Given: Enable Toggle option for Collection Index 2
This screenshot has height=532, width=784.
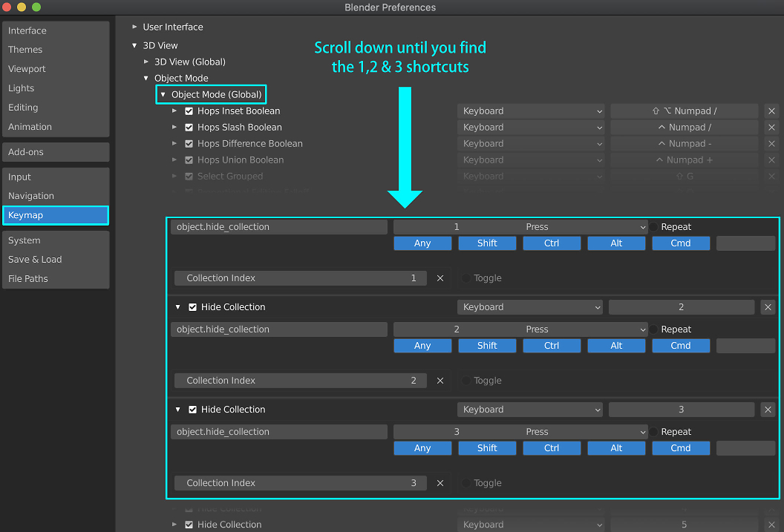Looking at the screenshot, I should tap(466, 381).
